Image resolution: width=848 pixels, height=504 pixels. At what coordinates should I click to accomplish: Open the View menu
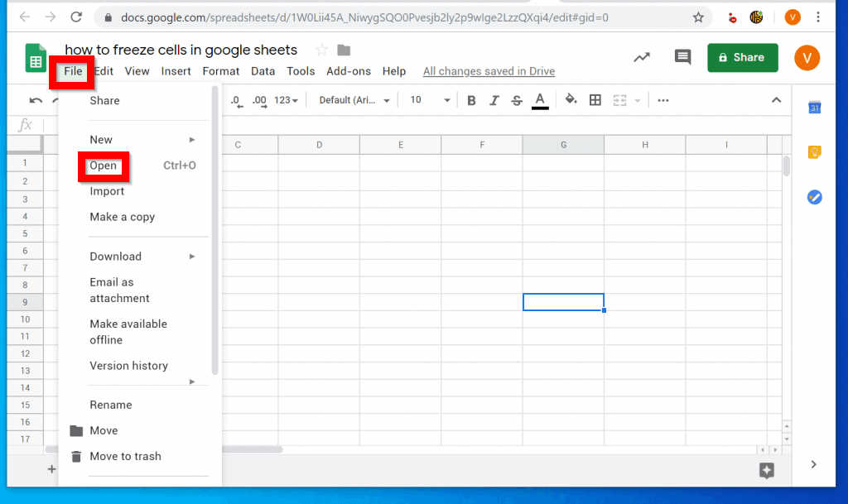pyautogui.click(x=137, y=71)
